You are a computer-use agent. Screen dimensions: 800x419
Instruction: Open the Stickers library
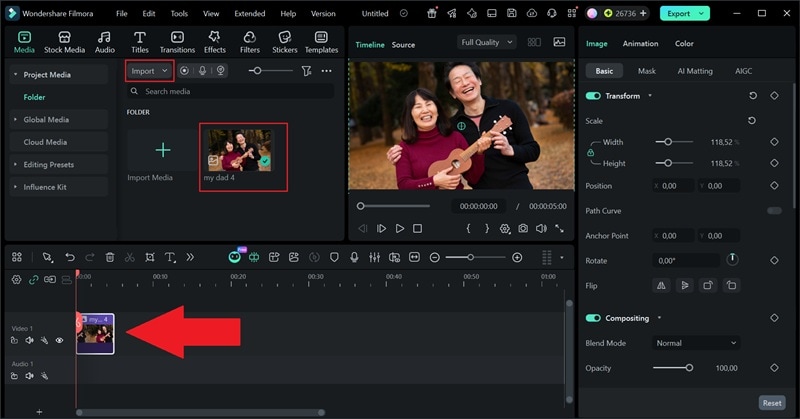click(284, 42)
